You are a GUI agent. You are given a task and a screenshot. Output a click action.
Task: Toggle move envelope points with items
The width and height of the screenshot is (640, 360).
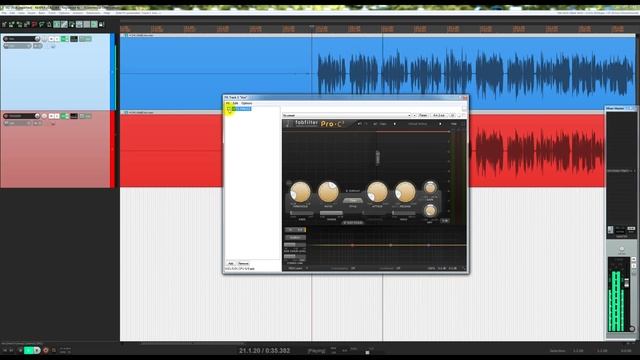79,24
